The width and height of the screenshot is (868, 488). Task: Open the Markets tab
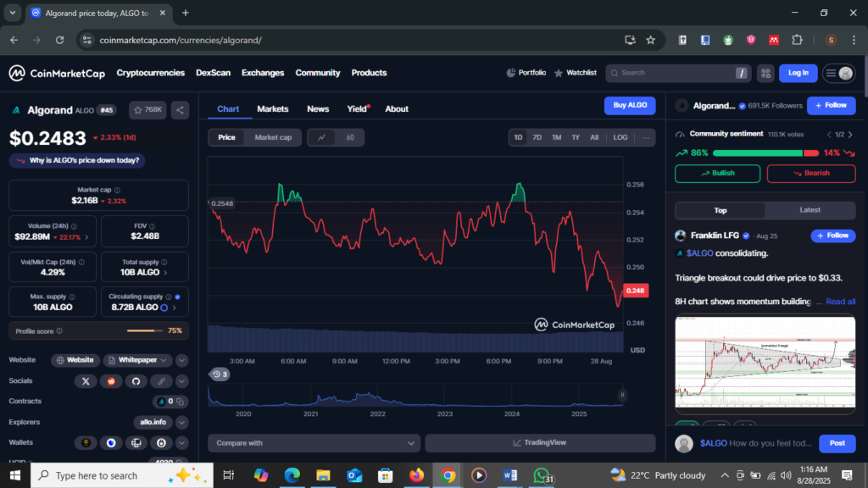[x=273, y=109]
